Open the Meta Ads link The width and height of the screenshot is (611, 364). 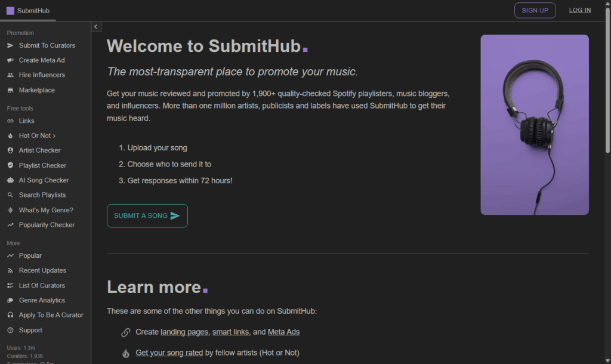283,332
